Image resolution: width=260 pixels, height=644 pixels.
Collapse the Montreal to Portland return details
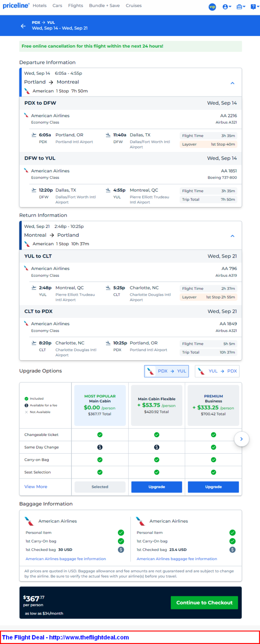coord(232,236)
